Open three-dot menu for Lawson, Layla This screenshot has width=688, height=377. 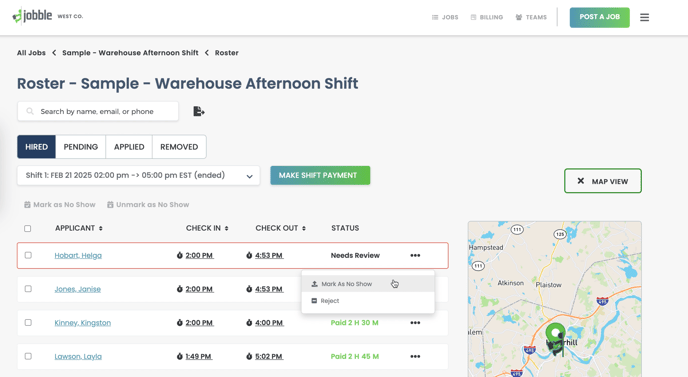pyautogui.click(x=415, y=356)
